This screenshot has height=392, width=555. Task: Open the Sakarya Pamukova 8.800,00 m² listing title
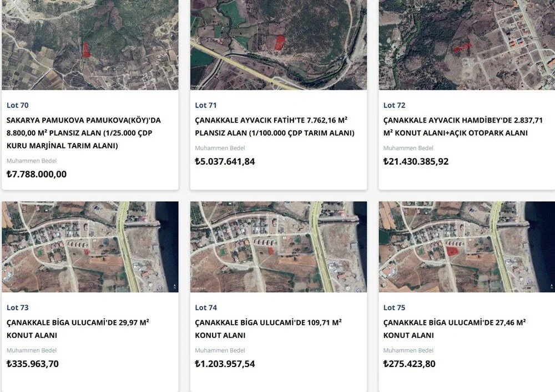click(83, 133)
